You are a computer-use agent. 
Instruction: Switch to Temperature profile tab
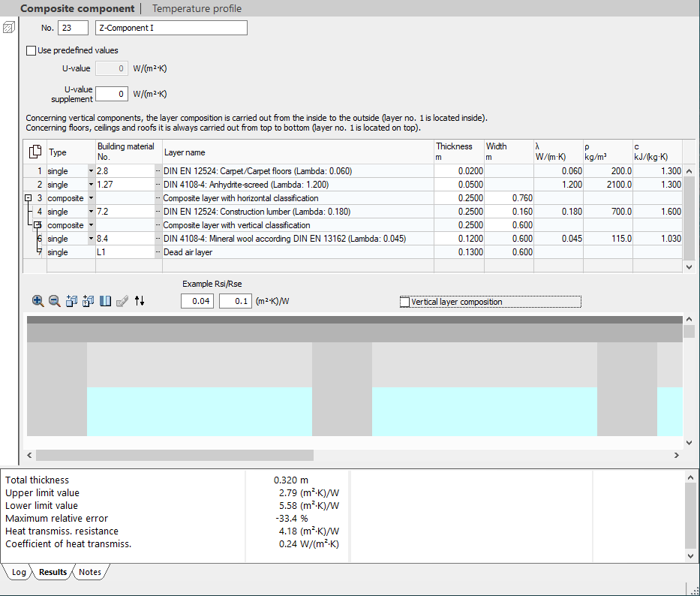(197, 8)
